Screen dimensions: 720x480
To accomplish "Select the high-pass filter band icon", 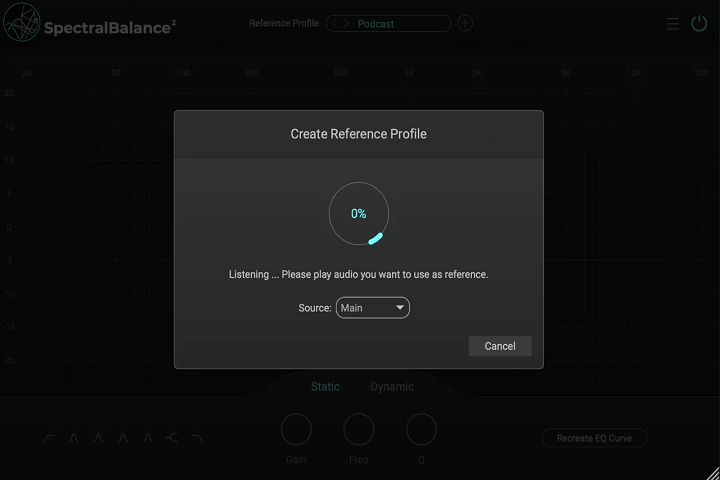I will pos(49,438).
